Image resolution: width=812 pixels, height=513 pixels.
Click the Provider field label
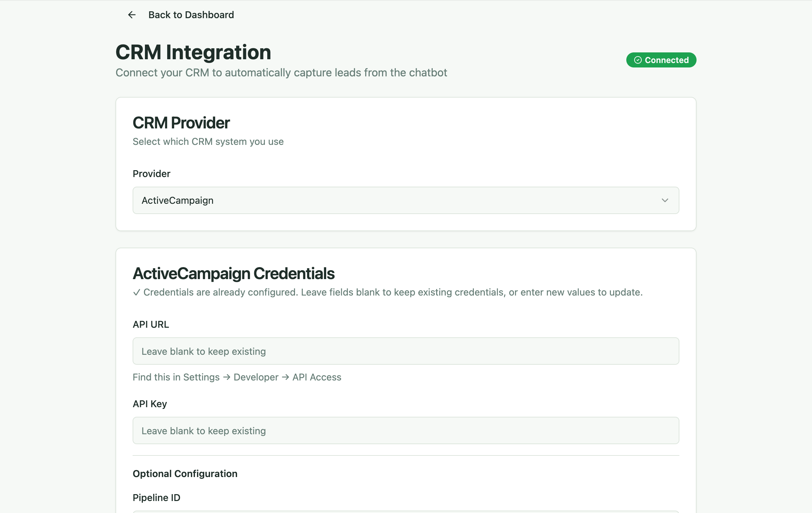(151, 174)
